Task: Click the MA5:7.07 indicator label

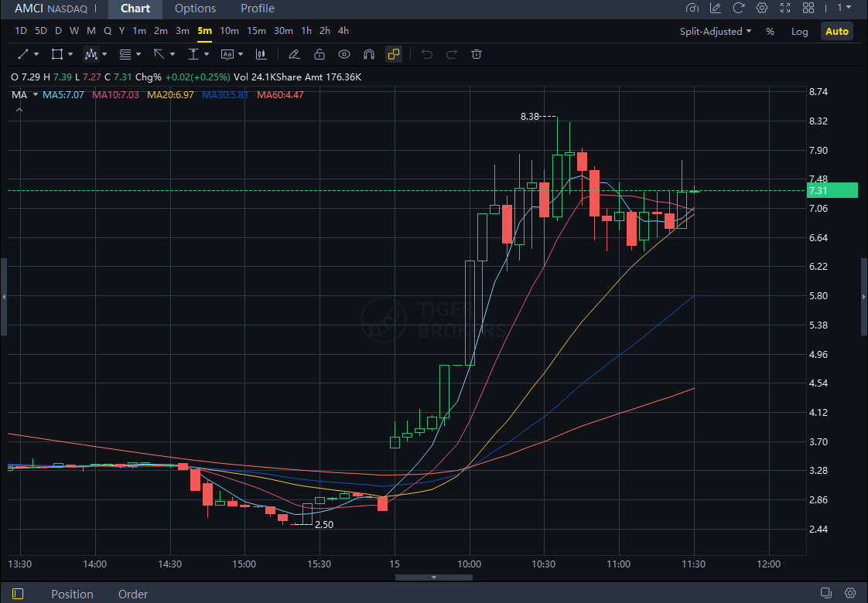Action: [x=63, y=95]
